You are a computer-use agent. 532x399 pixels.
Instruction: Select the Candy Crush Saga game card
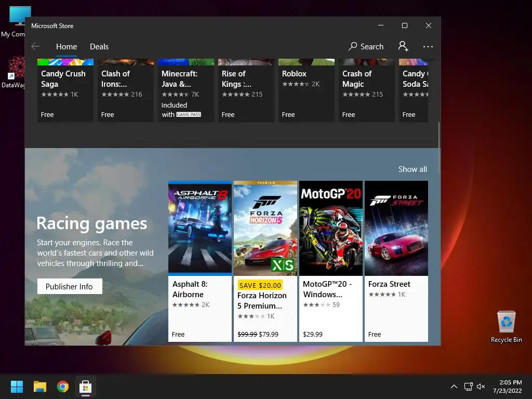point(65,90)
